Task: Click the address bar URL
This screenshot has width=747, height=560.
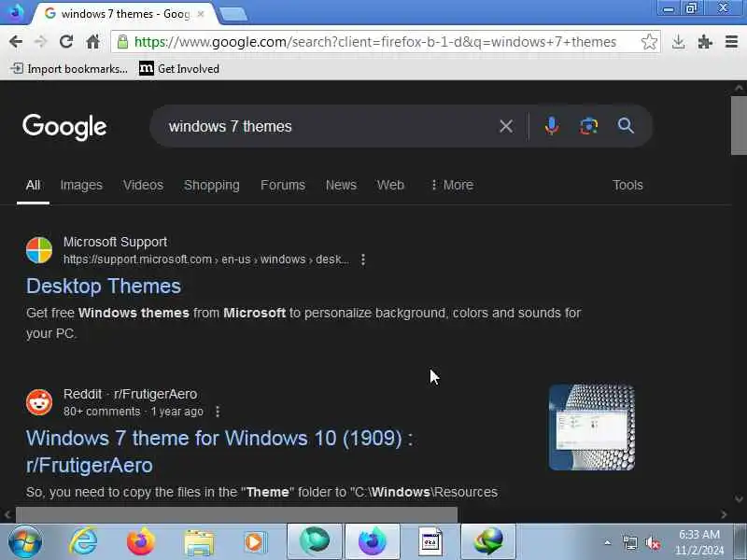Action: point(375,42)
